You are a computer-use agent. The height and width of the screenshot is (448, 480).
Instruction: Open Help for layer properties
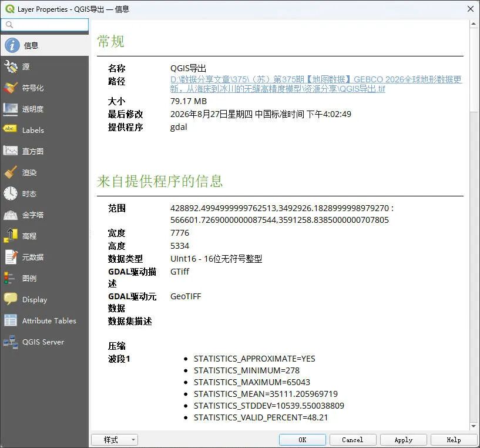click(454, 440)
